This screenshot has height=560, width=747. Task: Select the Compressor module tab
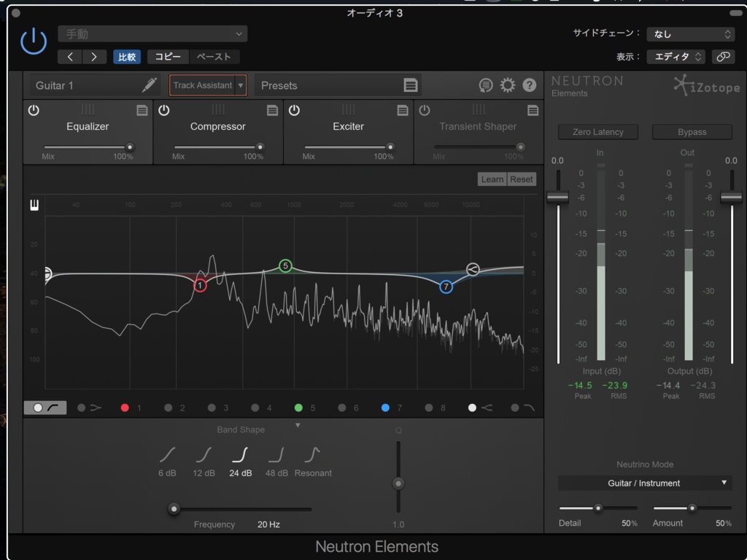[x=217, y=126]
